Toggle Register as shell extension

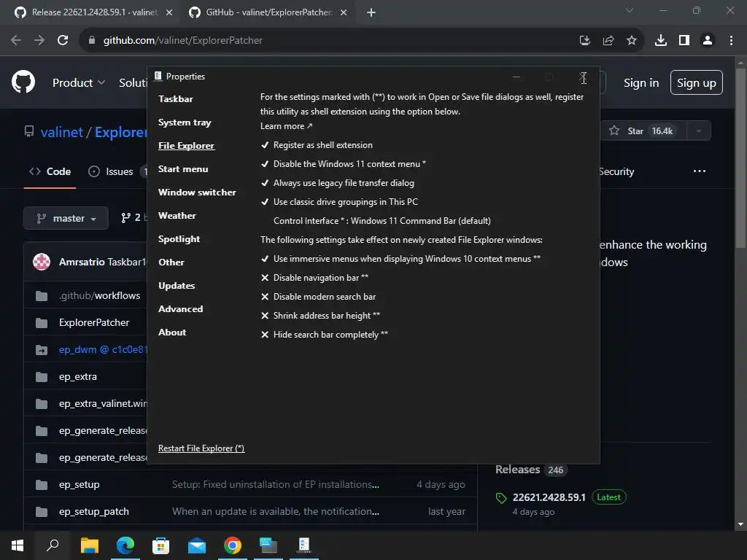(317, 145)
